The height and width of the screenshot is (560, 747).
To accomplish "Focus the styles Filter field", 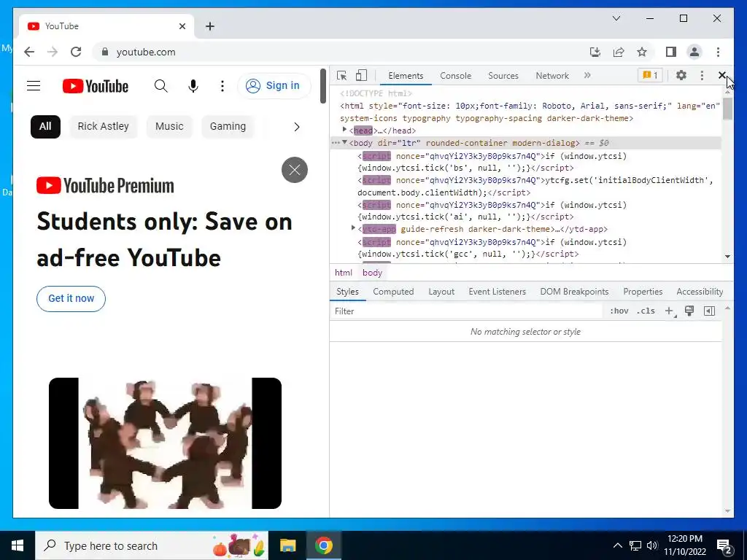I will (x=467, y=311).
